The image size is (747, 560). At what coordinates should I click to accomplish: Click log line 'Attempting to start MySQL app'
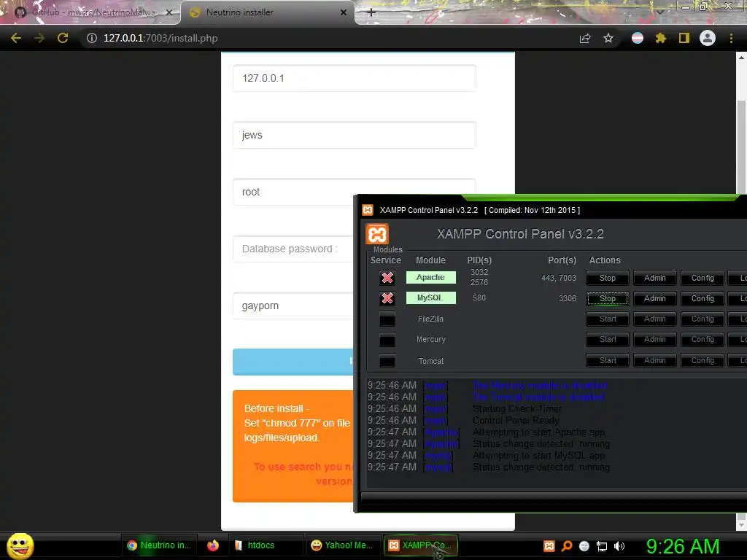(x=538, y=456)
